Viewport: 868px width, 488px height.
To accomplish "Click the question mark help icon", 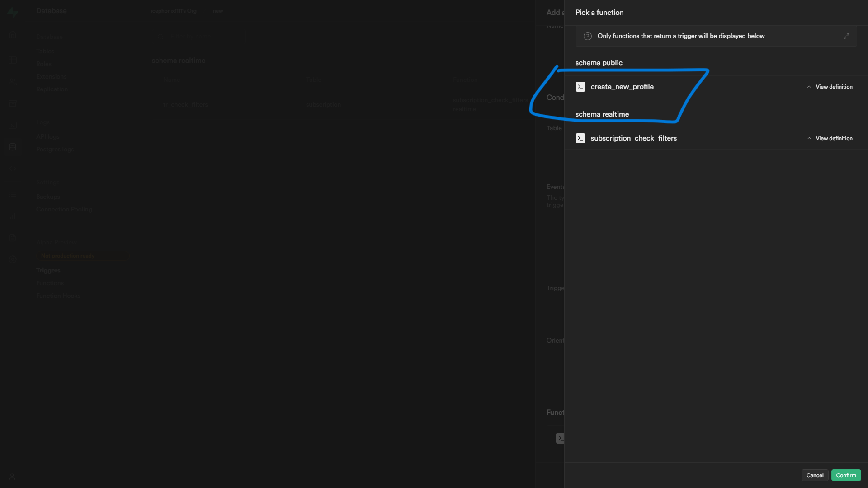I will pos(587,36).
